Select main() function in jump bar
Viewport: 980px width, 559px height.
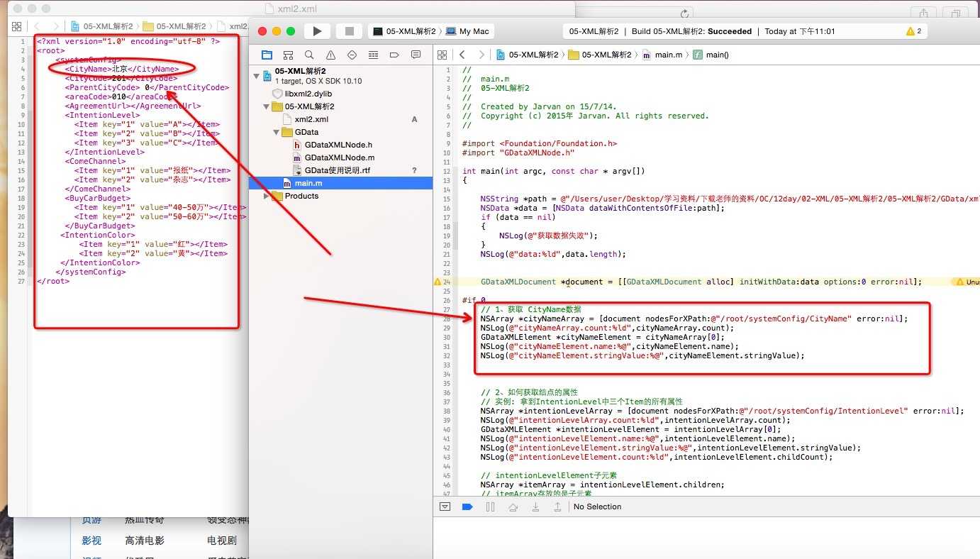click(711, 55)
